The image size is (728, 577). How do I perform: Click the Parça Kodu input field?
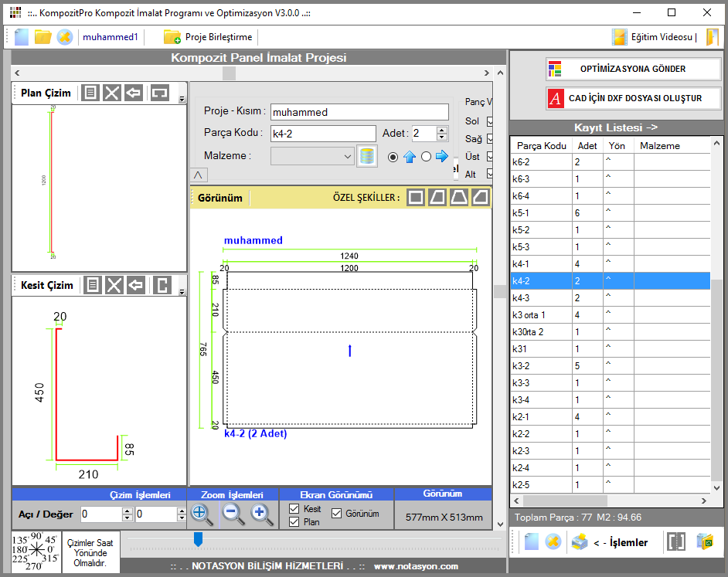tap(323, 134)
